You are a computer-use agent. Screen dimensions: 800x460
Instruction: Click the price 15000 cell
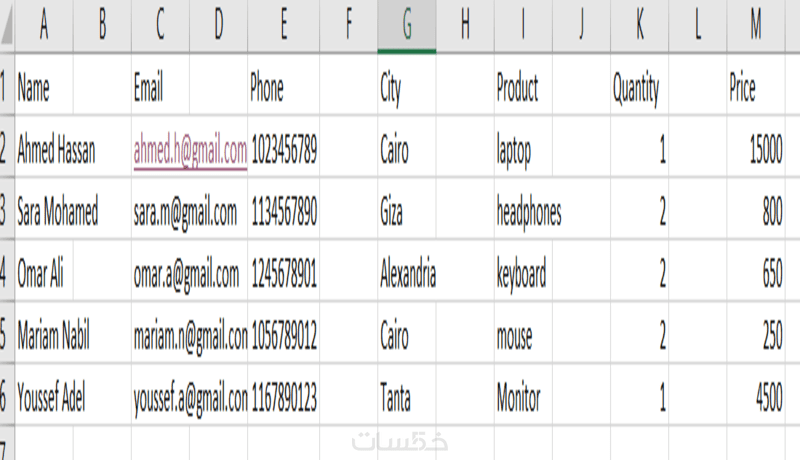point(756,147)
